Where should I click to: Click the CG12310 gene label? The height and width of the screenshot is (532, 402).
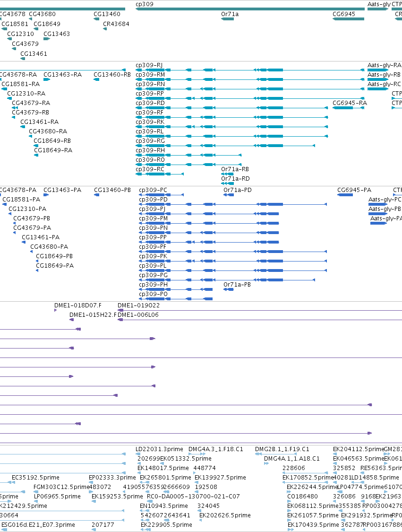(20, 34)
